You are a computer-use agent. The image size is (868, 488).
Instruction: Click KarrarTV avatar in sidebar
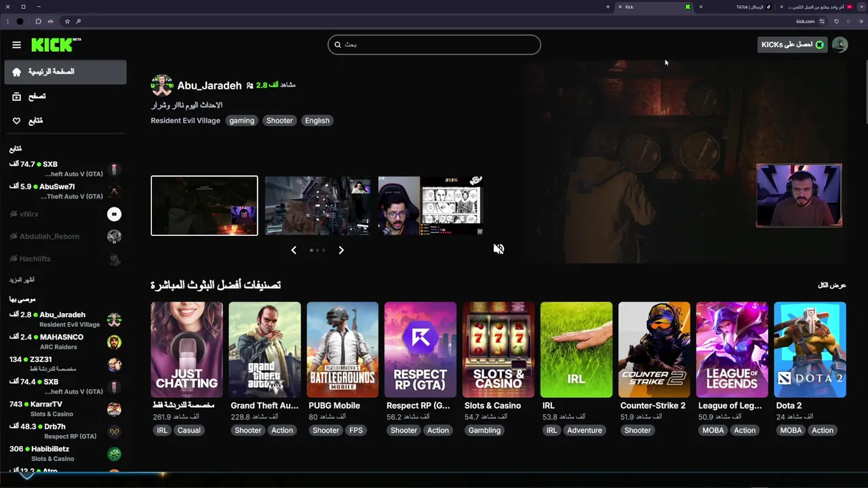114,409
